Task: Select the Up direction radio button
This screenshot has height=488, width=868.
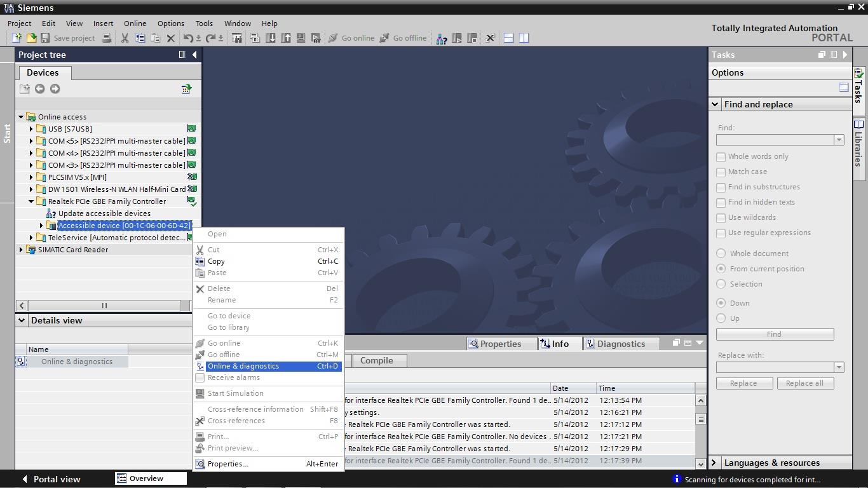Action: pos(721,318)
